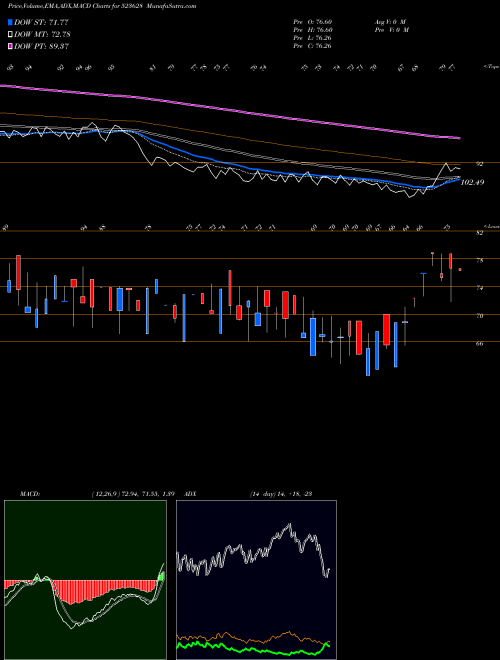Click the blue DOW ST legend swatch
This screenshot has width=500, height=660.
pyautogui.click(x=10, y=22)
